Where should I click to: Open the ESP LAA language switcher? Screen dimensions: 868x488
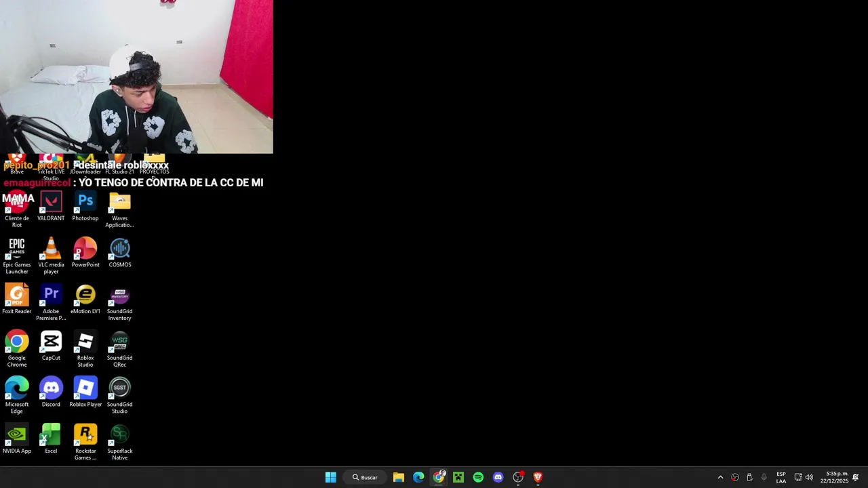click(x=781, y=477)
